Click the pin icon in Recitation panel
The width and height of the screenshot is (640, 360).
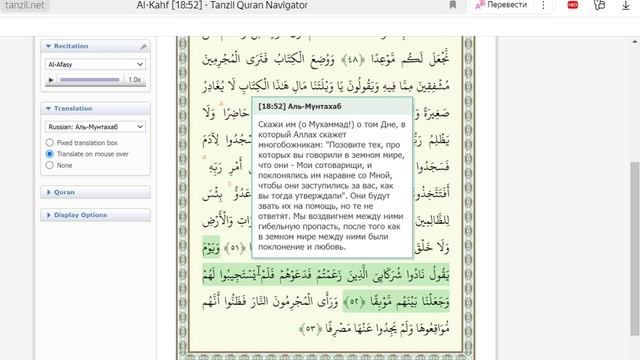pyautogui.click(x=143, y=47)
